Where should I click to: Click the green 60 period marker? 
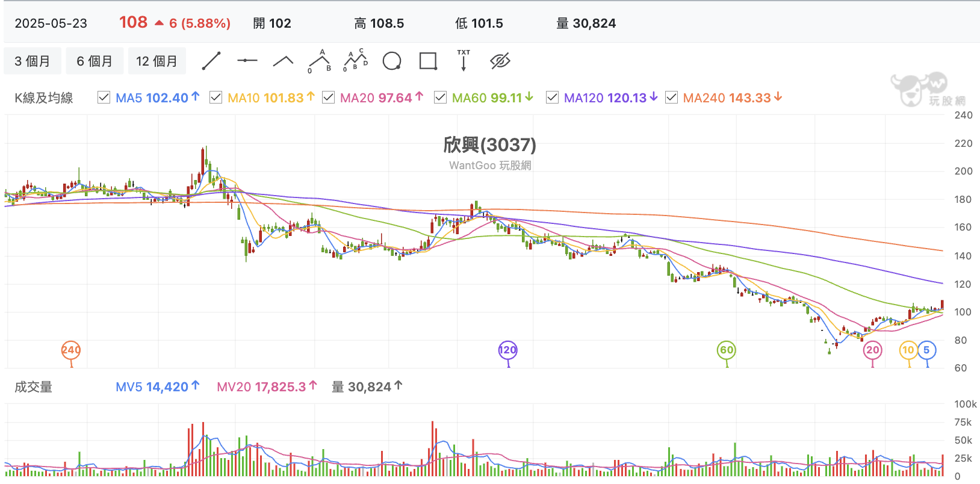727,350
